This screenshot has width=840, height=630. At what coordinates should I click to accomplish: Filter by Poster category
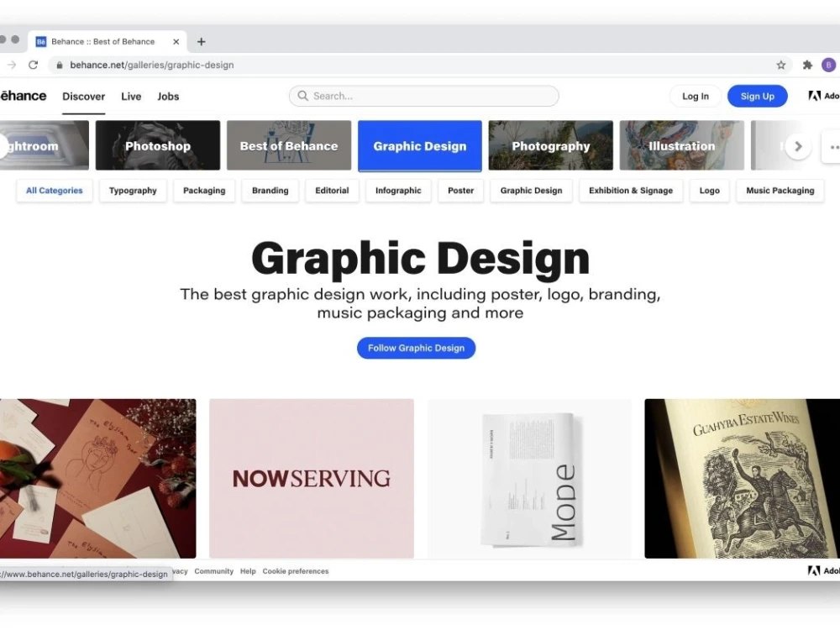click(460, 190)
